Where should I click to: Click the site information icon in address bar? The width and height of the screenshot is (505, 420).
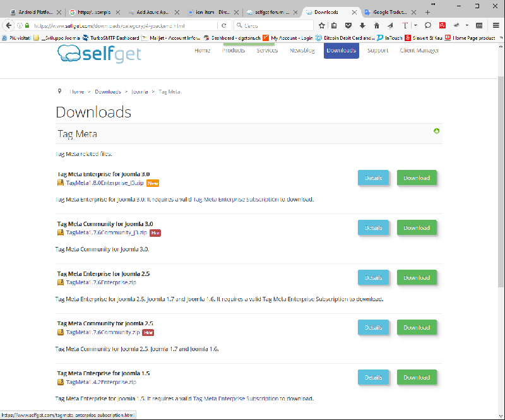point(20,25)
